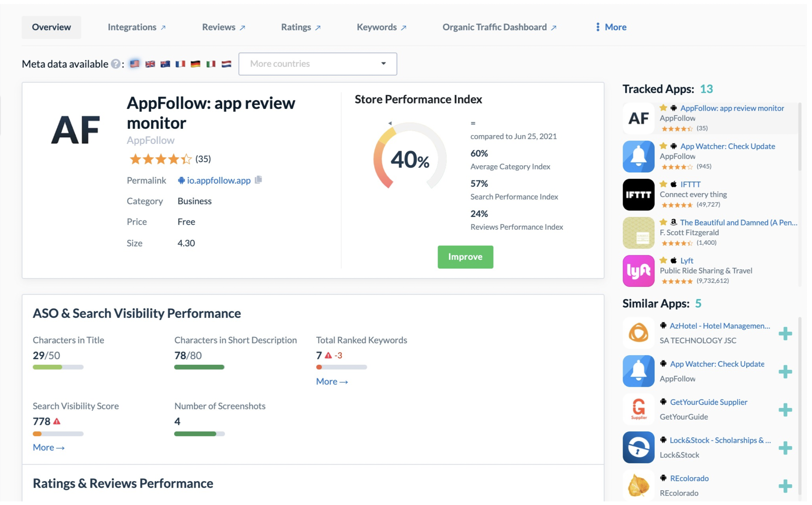The height and width of the screenshot is (505, 812).
Task: Switch to the Reviews tab
Action: (224, 27)
